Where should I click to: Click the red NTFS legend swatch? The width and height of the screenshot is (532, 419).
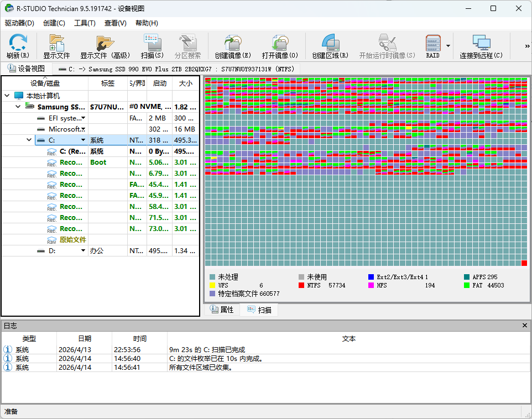click(301, 285)
